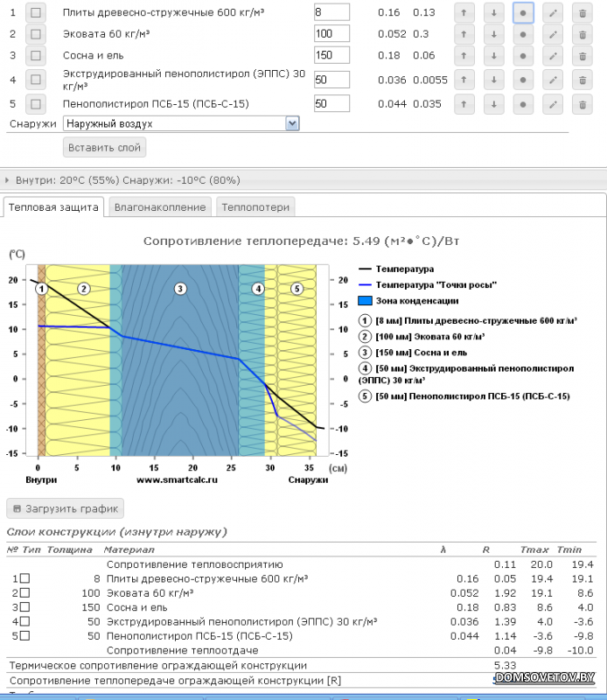Screen dimensions: 607x700
Task: Check table row 3 Сосна type box
Action: click(x=25, y=607)
